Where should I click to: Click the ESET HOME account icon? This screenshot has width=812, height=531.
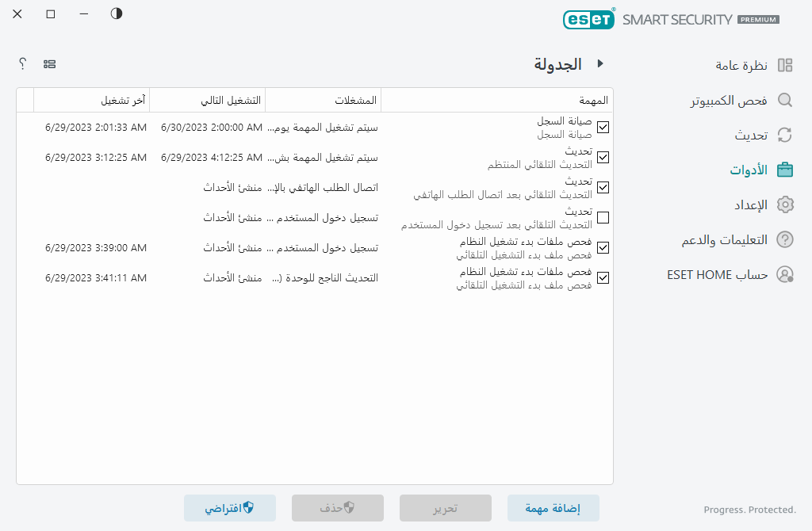[785, 273]
